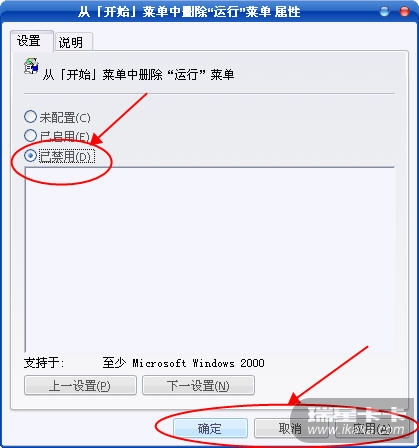Image resolution: width=419 pixels, height=448 pixels.
Task: Select the 已禁用(D) radio button
Action: [30, 155]
